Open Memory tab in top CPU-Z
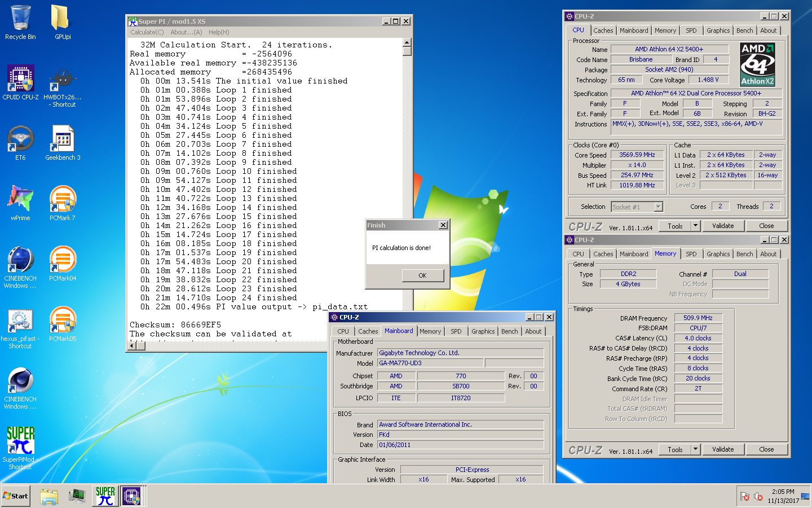Image resolution: width=812 pixels, height=508 pixels. 665,30
